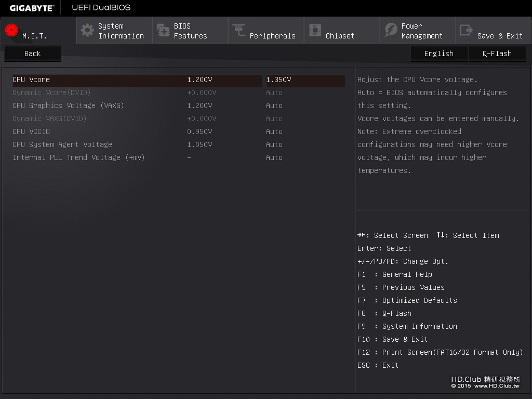Click the System Agent 1.050V value
This screenshot has height=399, width=532.
200,144
